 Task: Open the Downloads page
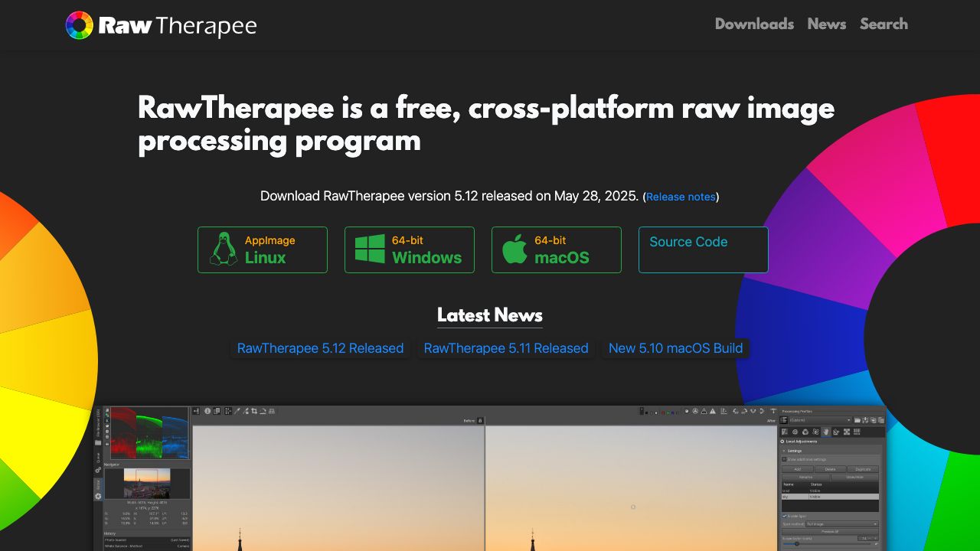point(754,24)
